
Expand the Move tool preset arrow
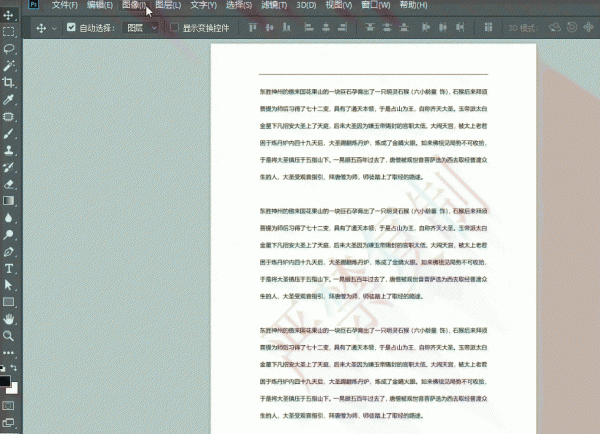[54, 28]
